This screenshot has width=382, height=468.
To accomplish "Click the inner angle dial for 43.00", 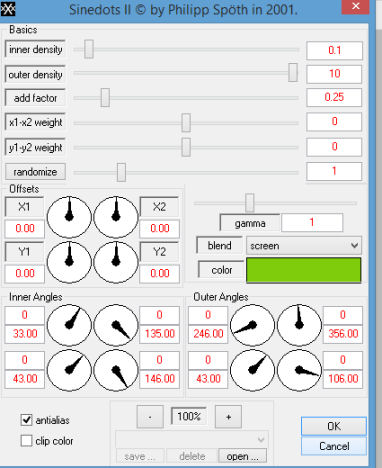I will coord(69,370).
